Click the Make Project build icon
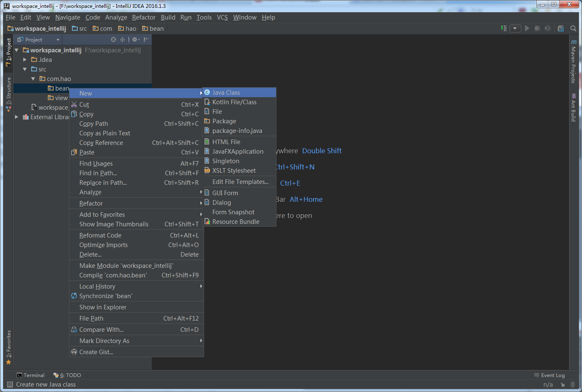The width and height of the screenshot is (582, 392). pos(504,28)
